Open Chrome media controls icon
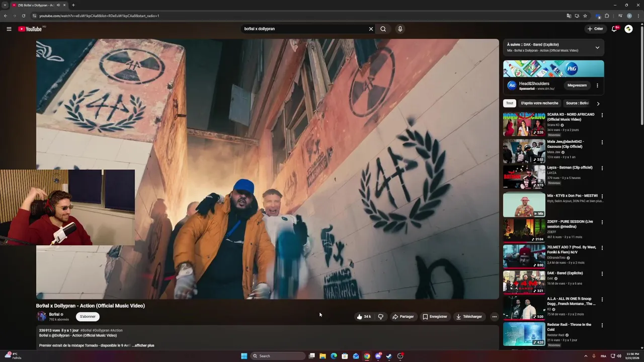The height and width of the screenshot is (362, 644). click(620, 16)
